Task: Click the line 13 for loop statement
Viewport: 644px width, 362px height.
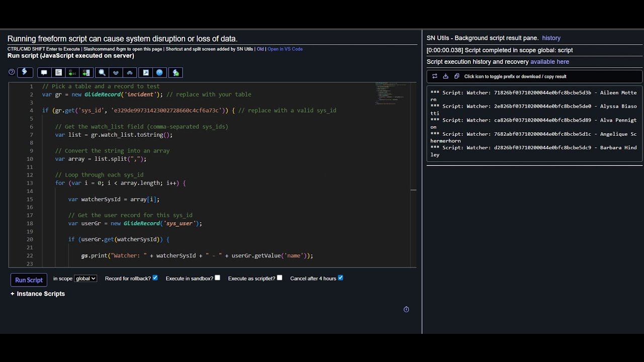Action: tap(120, 183)
